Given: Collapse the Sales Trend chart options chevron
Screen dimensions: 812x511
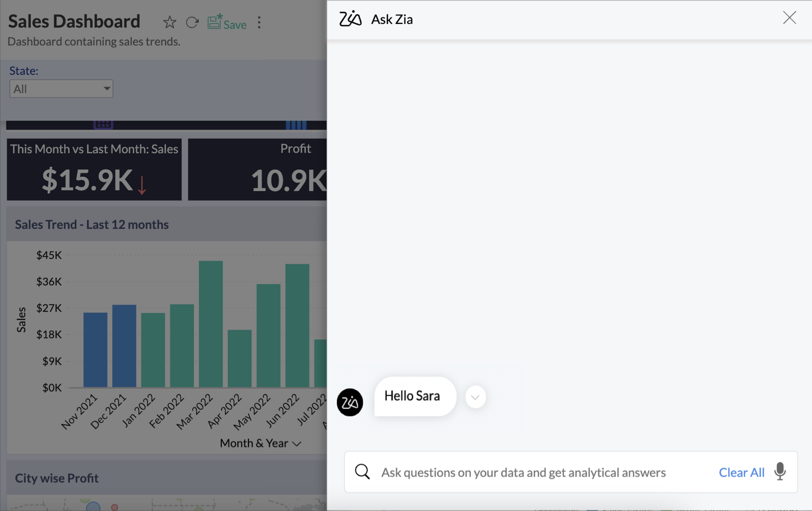Looking at the screenshot, I should tap(298, 443).
